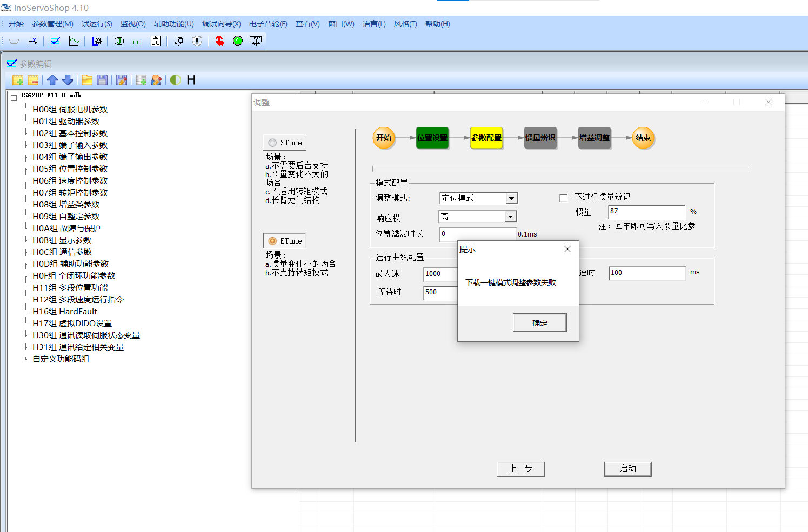Click the yellow 参数配置 wizard step

(486, 138)
